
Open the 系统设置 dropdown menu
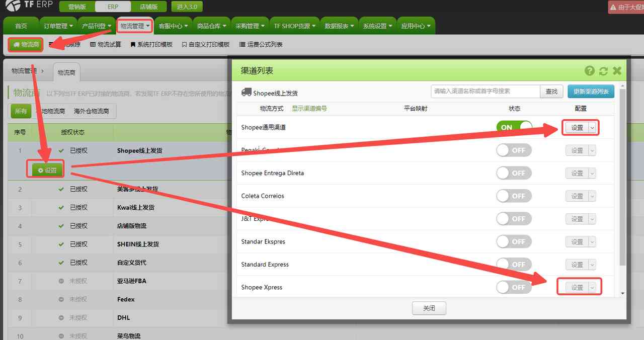coord(377,25)
